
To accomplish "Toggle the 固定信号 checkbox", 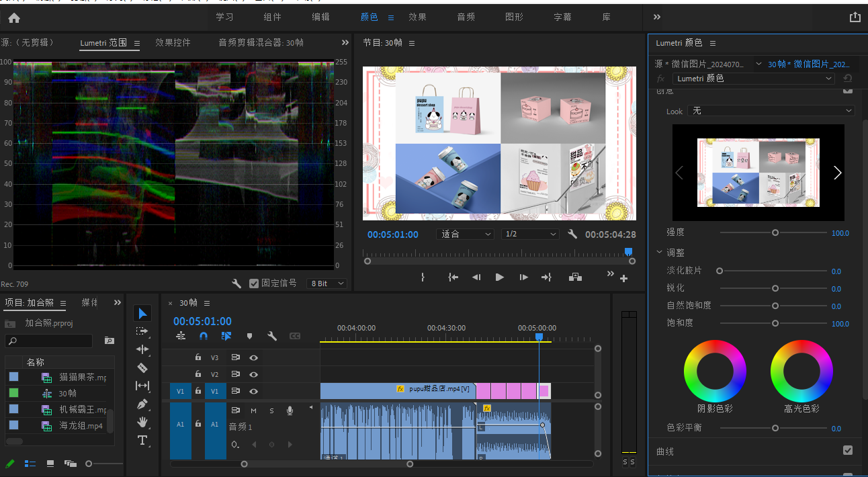I will (253, 284).
